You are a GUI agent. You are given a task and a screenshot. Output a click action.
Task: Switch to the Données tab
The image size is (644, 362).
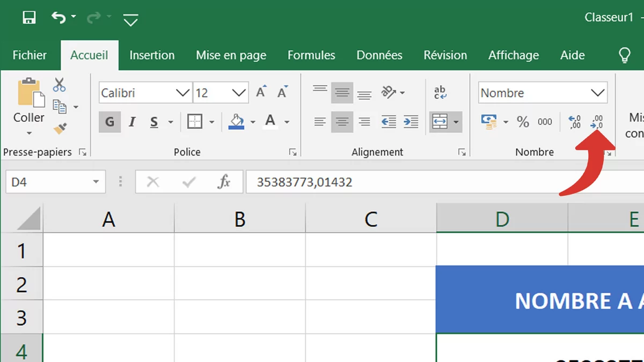coord(379,55)
